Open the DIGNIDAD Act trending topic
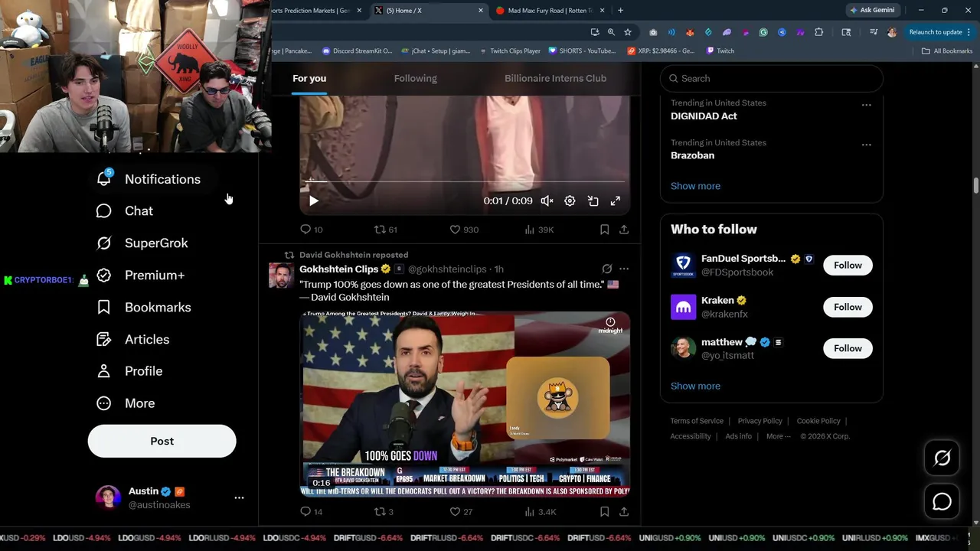 coord(704,116)
